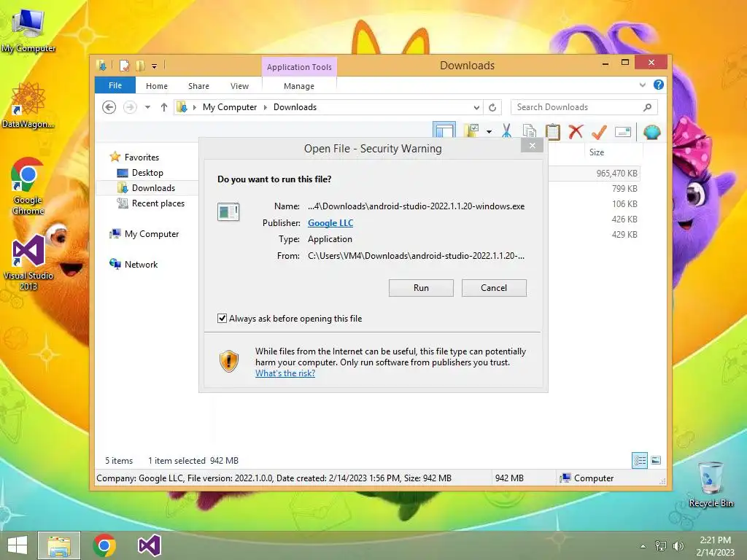Click the Paste clipboard icon
The image size is (747, 560).
pos(553,131)
